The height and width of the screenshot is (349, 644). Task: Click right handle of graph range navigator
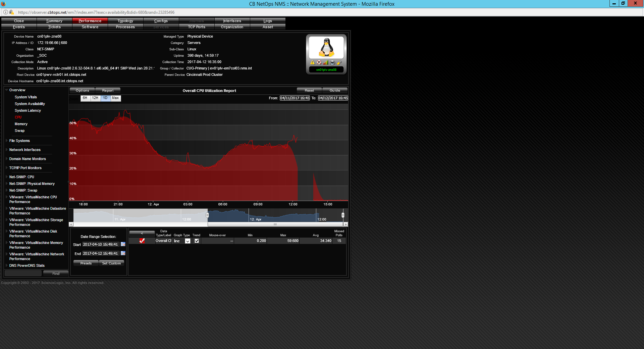(343, 215)
